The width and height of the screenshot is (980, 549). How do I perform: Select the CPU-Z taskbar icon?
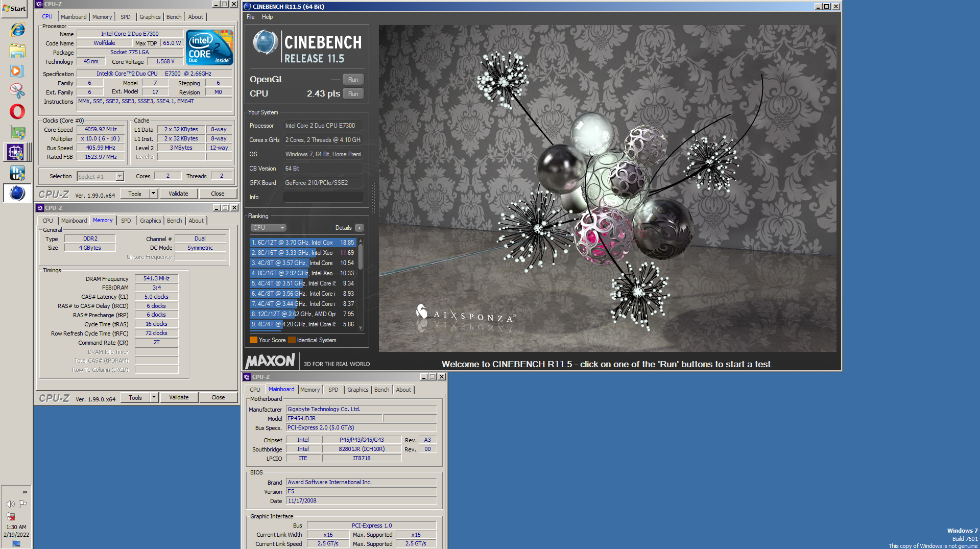pos(15,152)
